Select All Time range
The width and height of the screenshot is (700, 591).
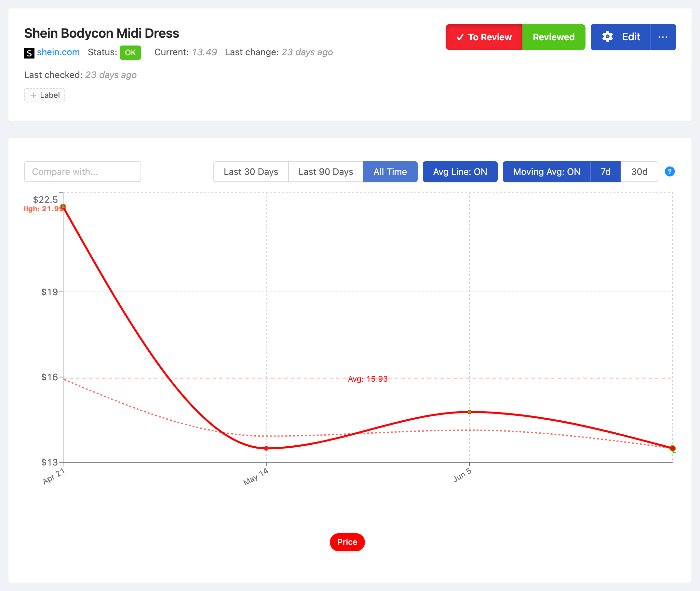pos(390,172)
